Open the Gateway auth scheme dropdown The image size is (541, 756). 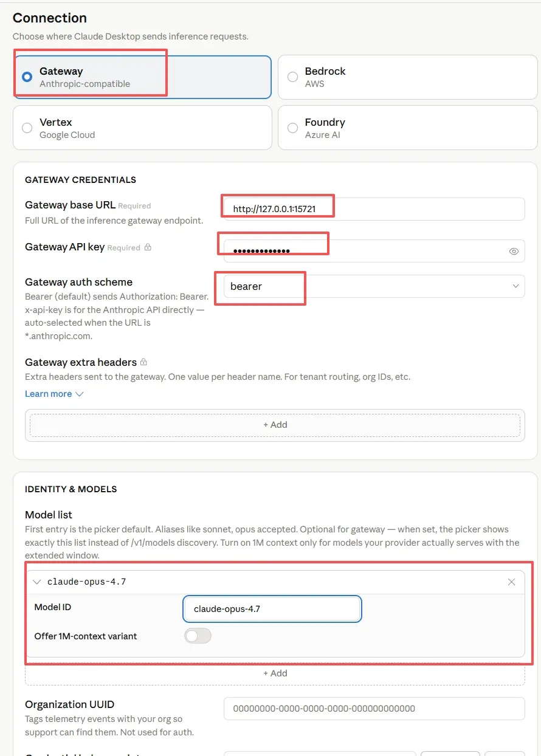tap(374, 286)
